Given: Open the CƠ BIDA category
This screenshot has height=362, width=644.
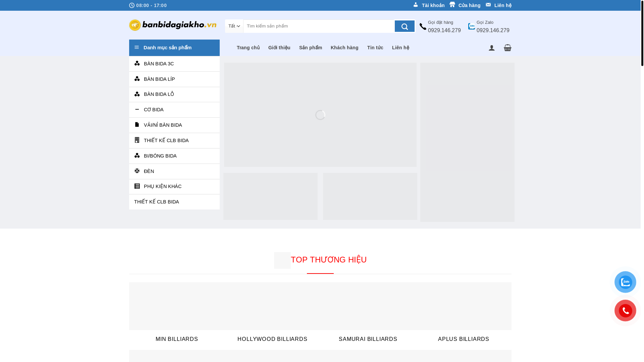Looking at the screenshot, I should [x=174, y=110].
